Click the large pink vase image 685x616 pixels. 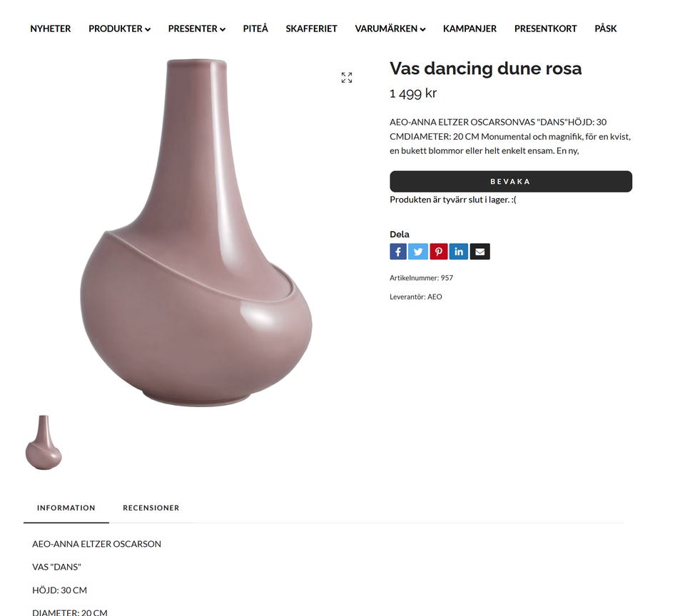[196, 232]
